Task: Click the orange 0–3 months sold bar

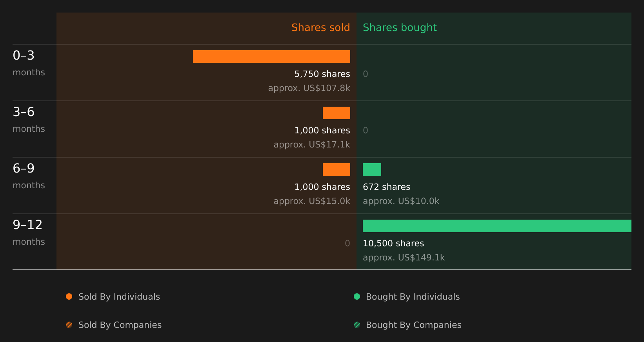Action: click(271, 56)
